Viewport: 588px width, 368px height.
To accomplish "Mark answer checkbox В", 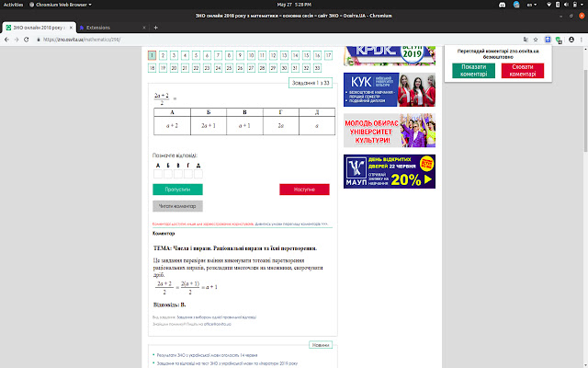I will coord(178,174).
